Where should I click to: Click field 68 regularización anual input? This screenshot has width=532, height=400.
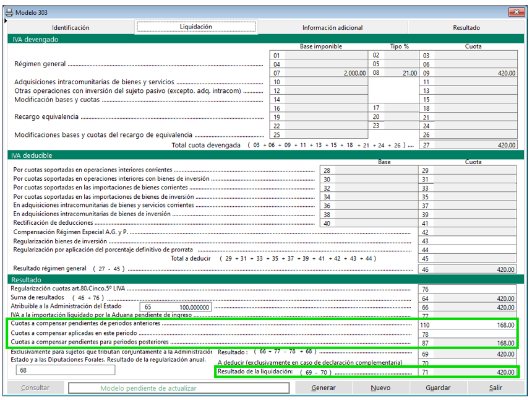pos(66,370)
